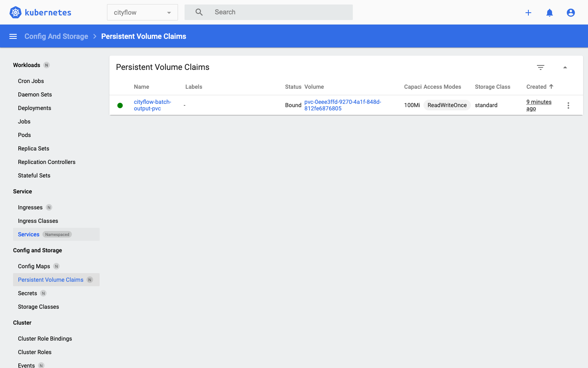Click the search magnifier icon
Screen dimensions: 588x368
[199, 12]
